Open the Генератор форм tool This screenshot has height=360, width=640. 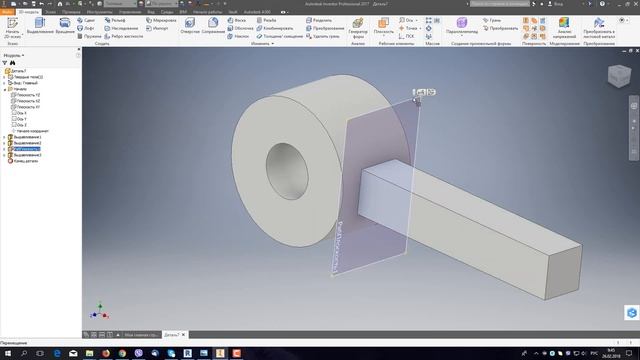click(x=358, y=28)
